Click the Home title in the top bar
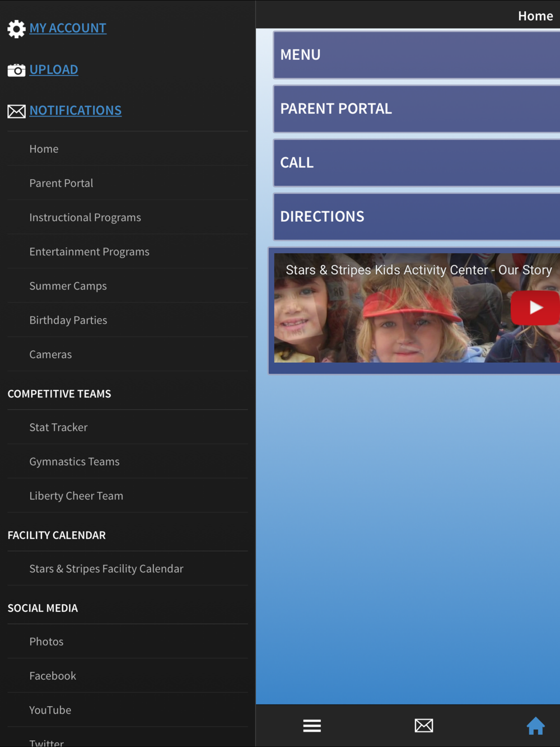560x747 pixels. tap(535, 16)
